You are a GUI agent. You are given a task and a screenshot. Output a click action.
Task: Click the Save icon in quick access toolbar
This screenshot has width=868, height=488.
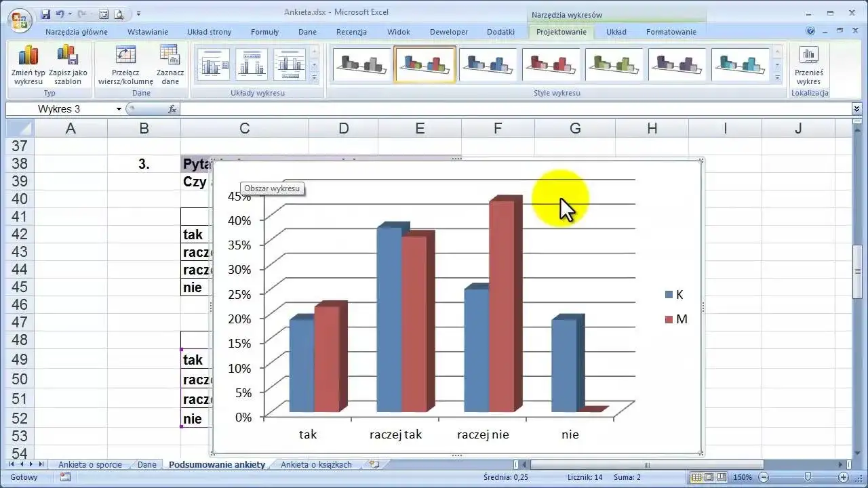click(x=45, y=14)
